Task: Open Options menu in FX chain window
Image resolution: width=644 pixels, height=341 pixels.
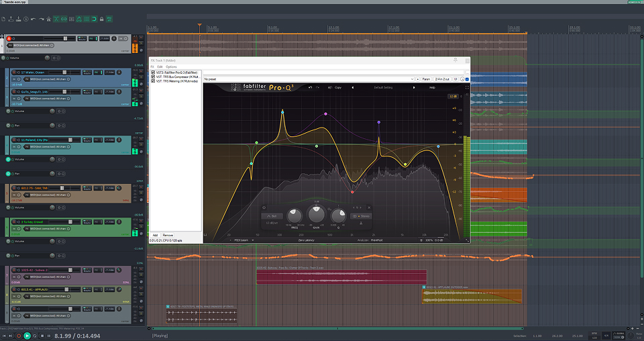Action: pos(171,66)
